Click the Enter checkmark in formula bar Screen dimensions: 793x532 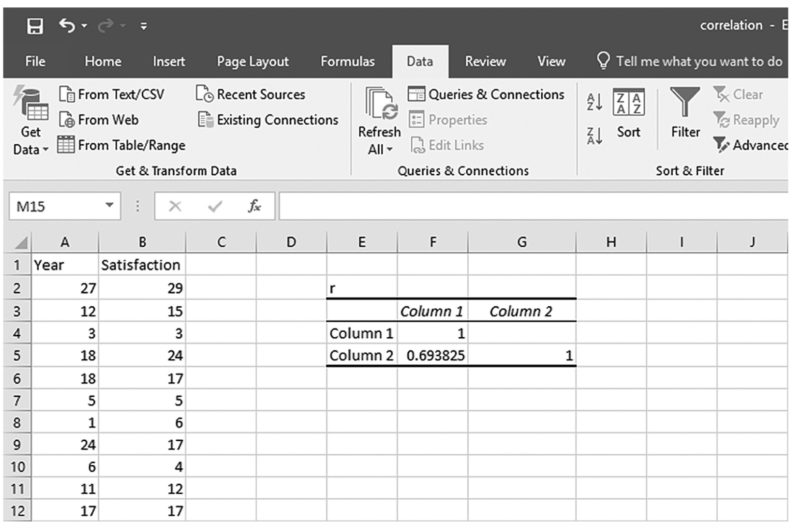coord(214,206)
